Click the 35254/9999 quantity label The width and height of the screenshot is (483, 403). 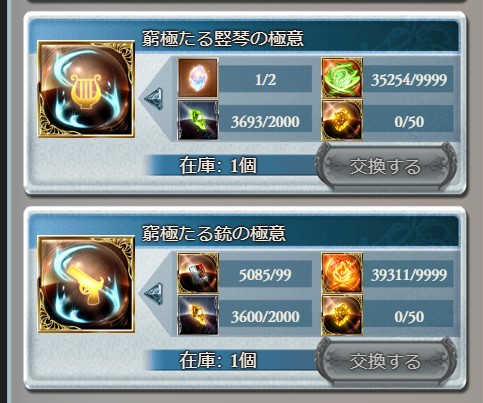pos(409,79)
